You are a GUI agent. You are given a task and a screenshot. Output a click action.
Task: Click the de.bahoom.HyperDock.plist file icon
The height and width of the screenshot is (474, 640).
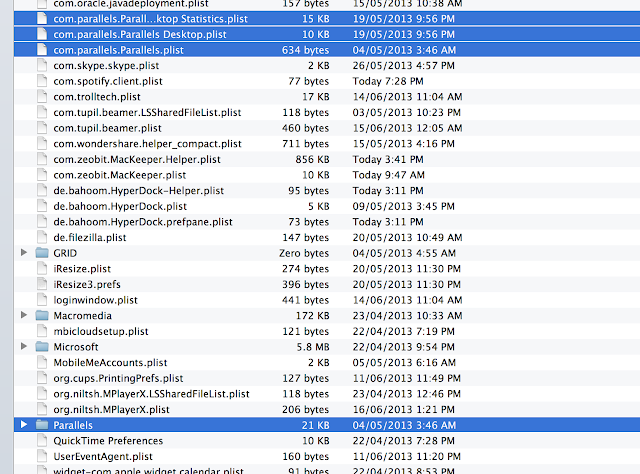[x=42, y=206]
